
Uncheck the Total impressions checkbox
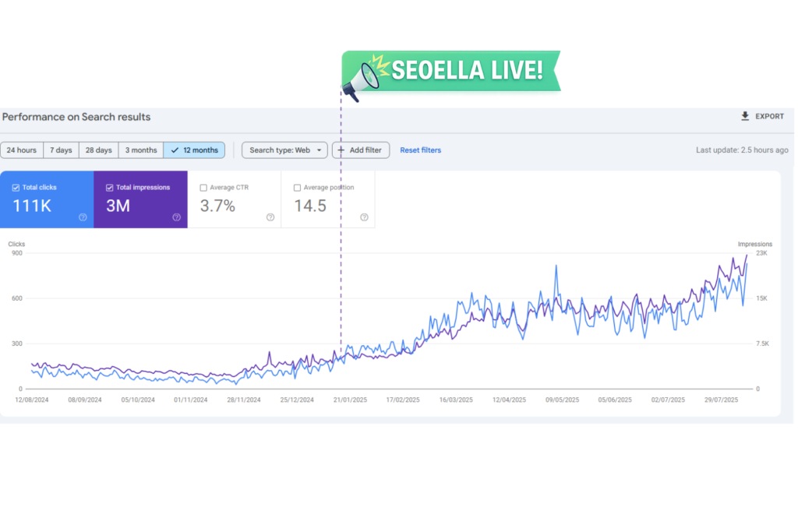tap(110, 188)
